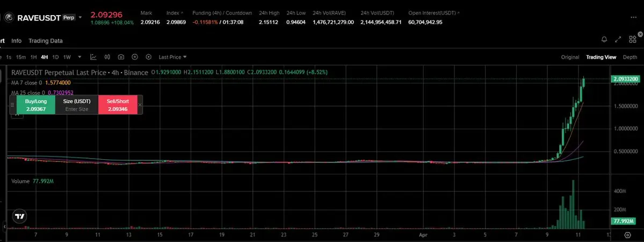Select the 1H time interval
Image resolution: width=644 pixels, height=242 pixels.
pyautogui.click(x=34, y=57)
